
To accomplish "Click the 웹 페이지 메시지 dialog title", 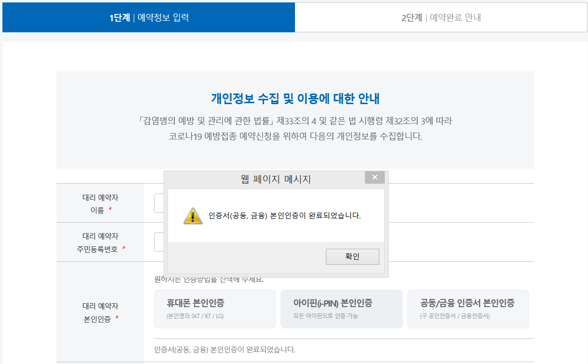I will pyautogui.click(x=276, y=179).
